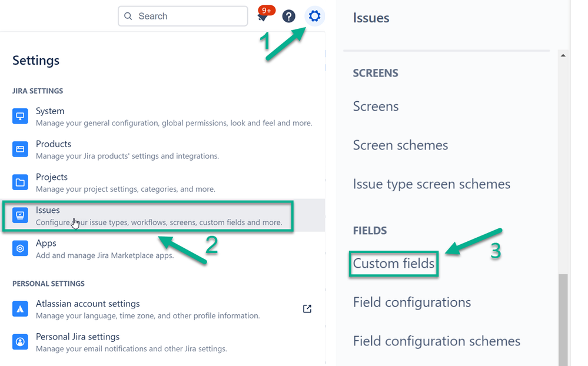Open the Settings gear icon
The image size is (588, 366).
point(314,16)
